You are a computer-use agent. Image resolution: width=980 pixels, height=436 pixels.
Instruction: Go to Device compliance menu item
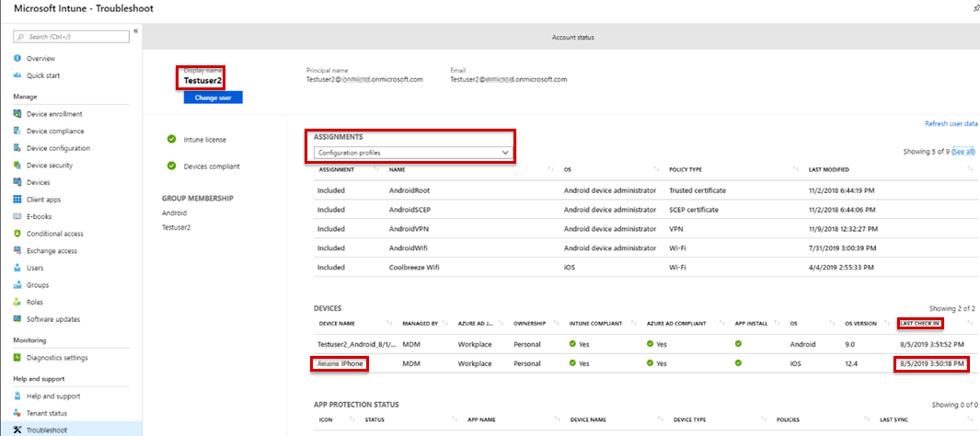coord(55,132)
